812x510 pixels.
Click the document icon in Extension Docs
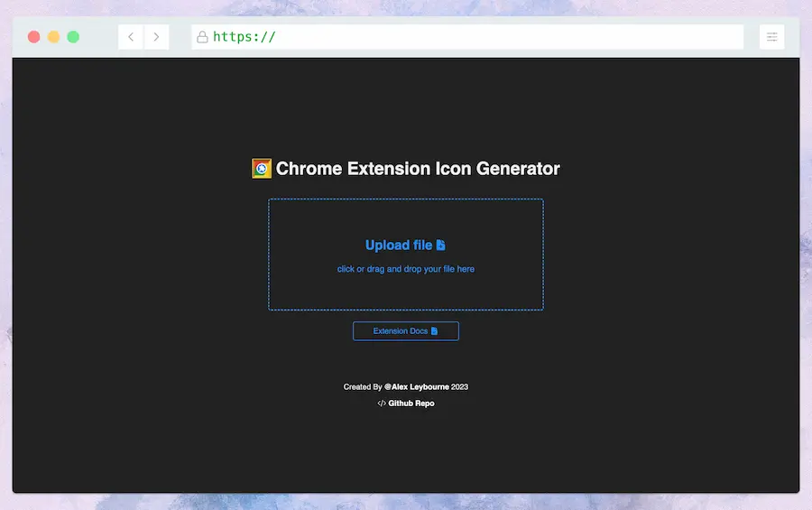tap(434, 331)
